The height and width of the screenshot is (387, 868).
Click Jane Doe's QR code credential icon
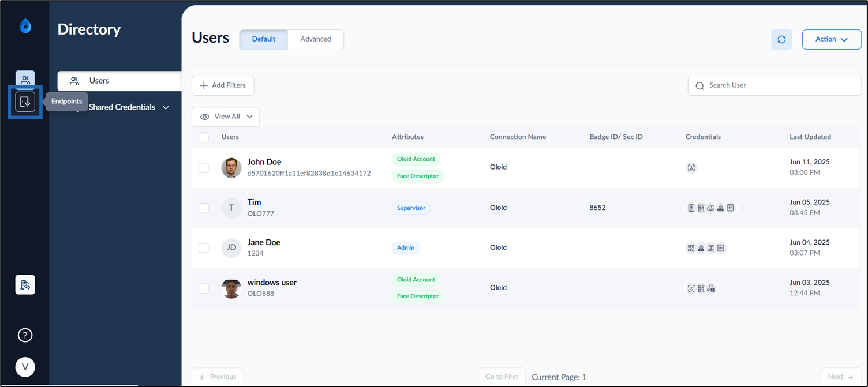click(691, 248)
